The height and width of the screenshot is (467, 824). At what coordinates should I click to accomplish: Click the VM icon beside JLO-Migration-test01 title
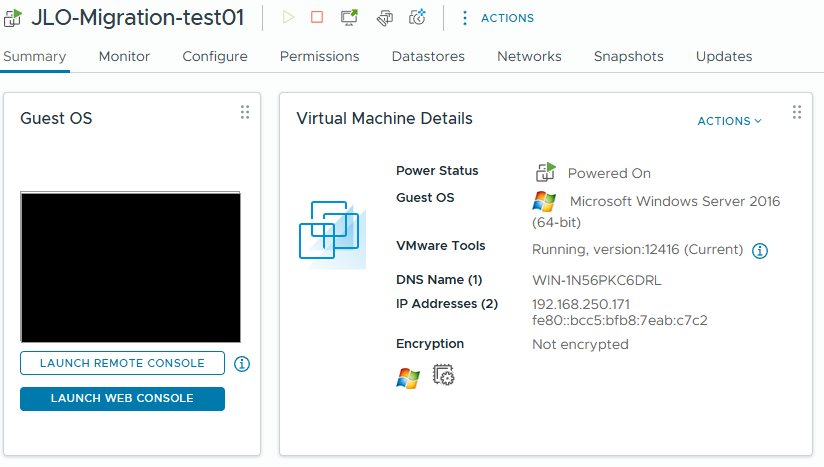[x=13, y=18]
